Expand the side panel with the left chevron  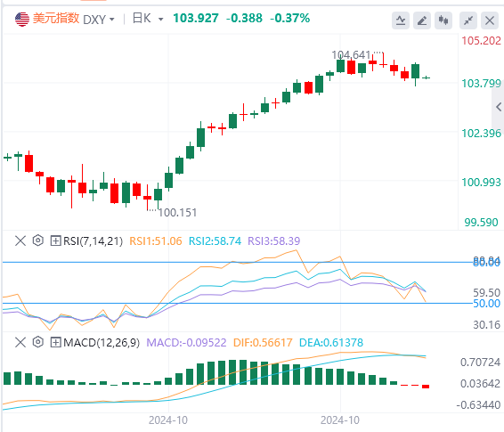click(499, 107)
